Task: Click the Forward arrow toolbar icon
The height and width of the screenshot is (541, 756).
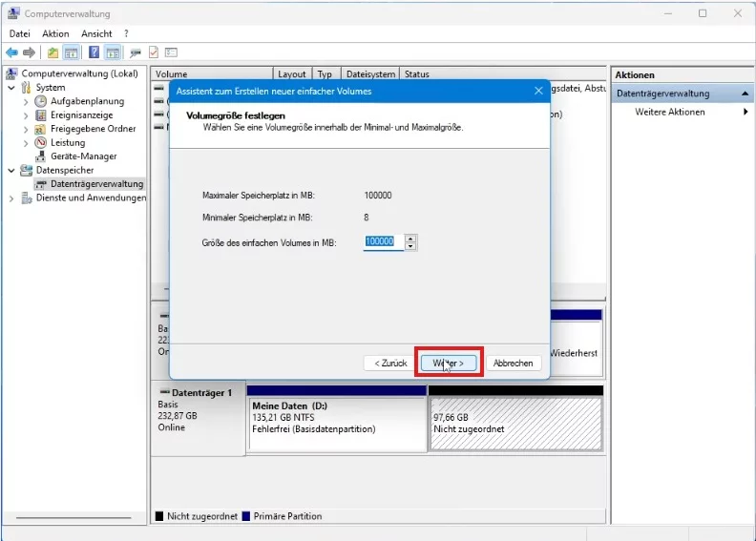Action: click(x=29, y=52)
